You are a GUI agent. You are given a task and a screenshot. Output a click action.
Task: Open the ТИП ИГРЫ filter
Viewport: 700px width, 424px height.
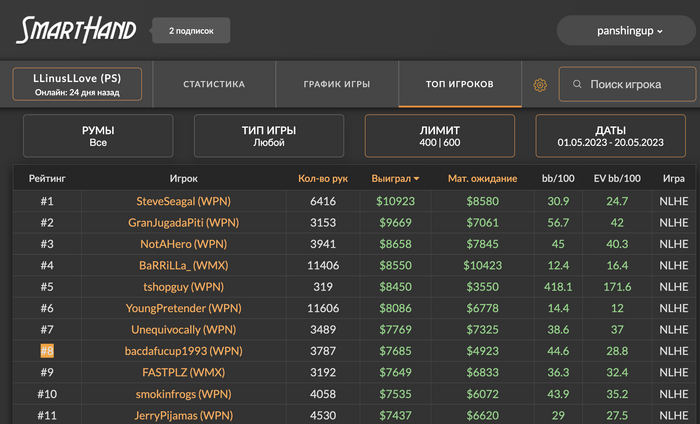[x=269, y=136]
